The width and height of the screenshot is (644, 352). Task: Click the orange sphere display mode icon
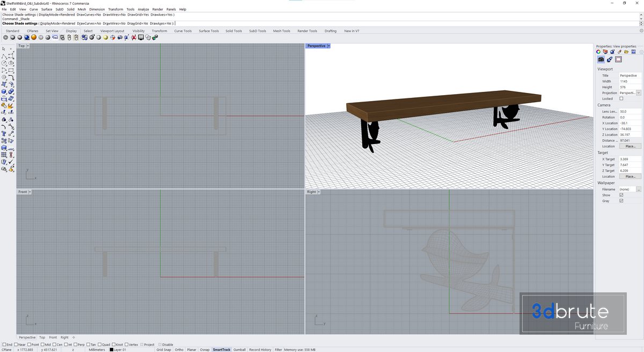[x=34, y=38]
